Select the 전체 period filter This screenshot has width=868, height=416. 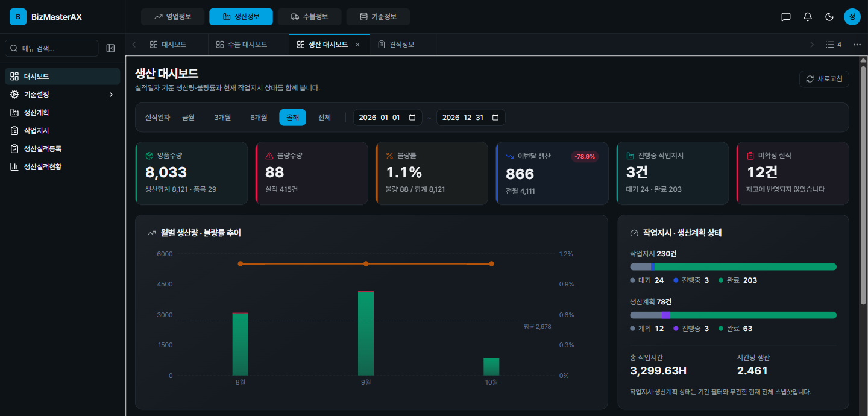324,118
